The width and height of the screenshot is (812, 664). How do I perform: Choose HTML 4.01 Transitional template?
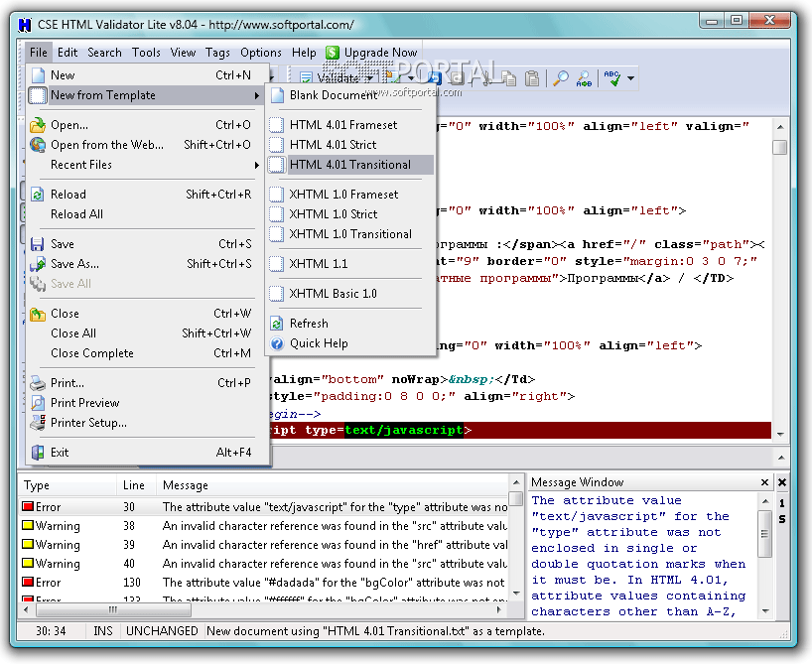(350, 165)
